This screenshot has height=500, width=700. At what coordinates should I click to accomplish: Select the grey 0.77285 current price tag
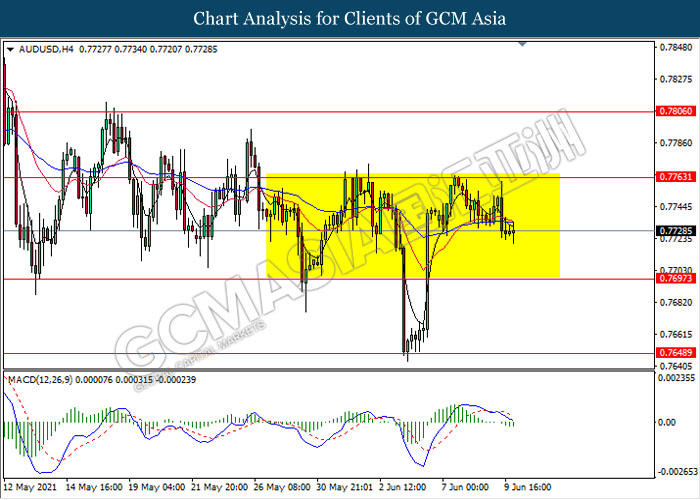[672, 230]
